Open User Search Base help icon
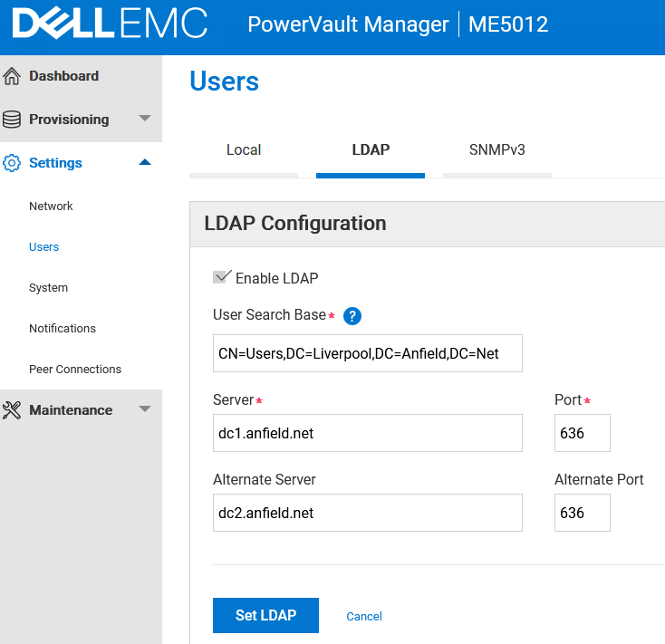Image resolution: width=665 pixels, height=644 pixels. pyautogui.click(x=352, y=316)
